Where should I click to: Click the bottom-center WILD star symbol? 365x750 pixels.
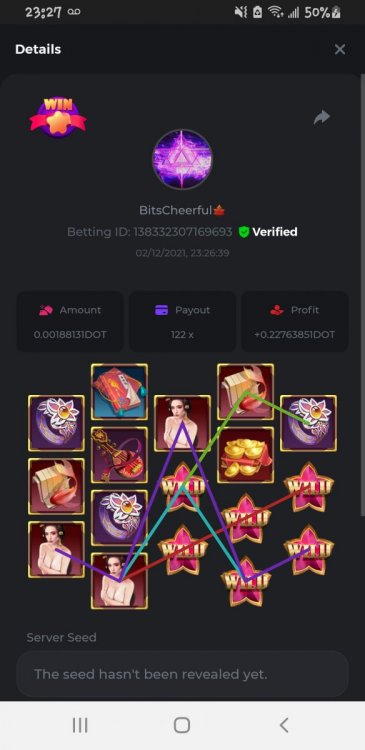(245, 581)
